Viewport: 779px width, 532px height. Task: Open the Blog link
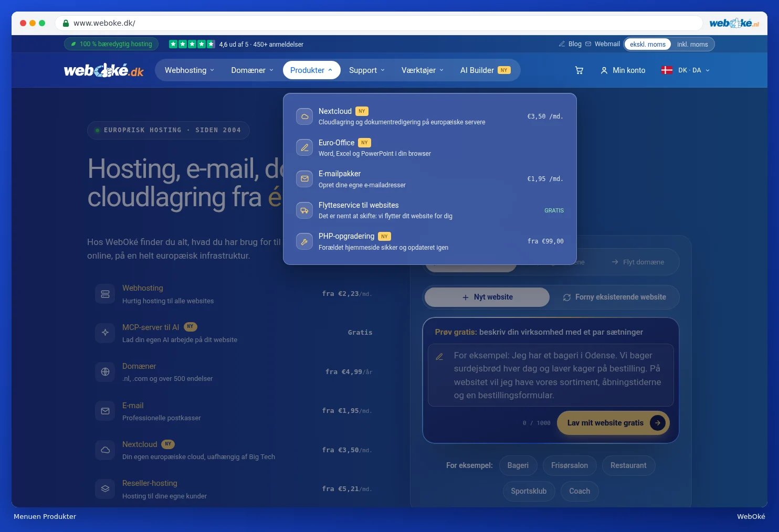point(570,44)
